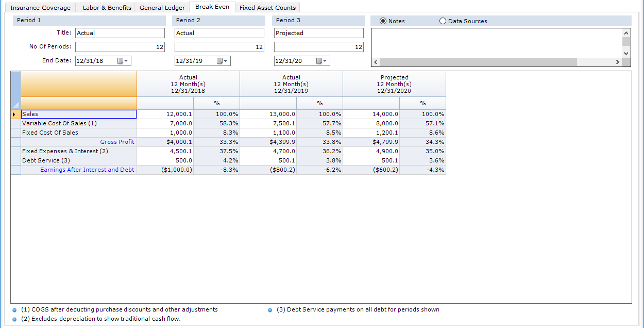Click the bullet icon beside footnote (2) depreciation
The image size is (644, 328).
pos(14,319)
